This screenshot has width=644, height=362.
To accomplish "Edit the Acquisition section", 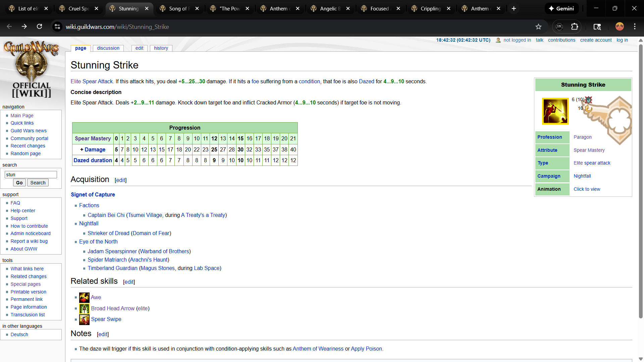I will pos(120,180).
